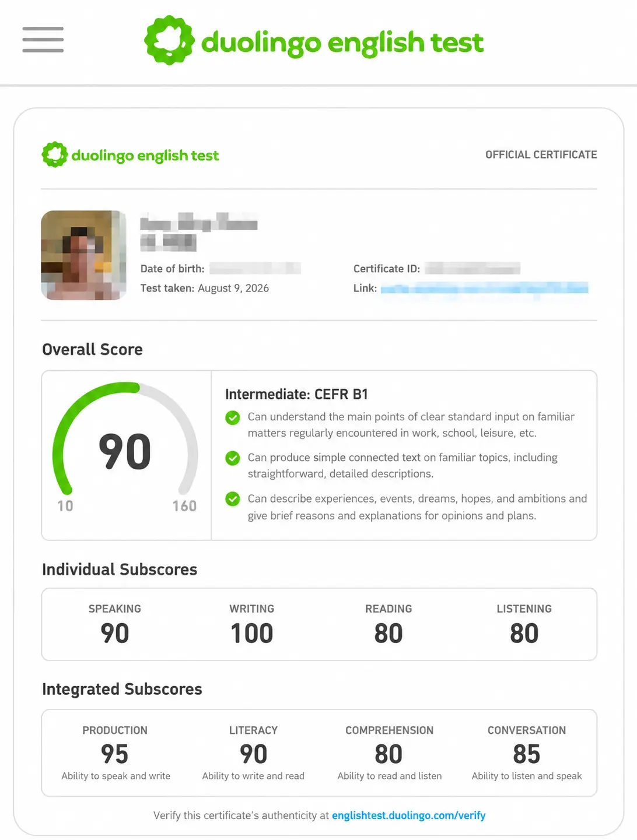The width and height of the screenshot is (637, 840).
Task: Click the green checkmark for describing experiences
Action: [x=233, y=499]
